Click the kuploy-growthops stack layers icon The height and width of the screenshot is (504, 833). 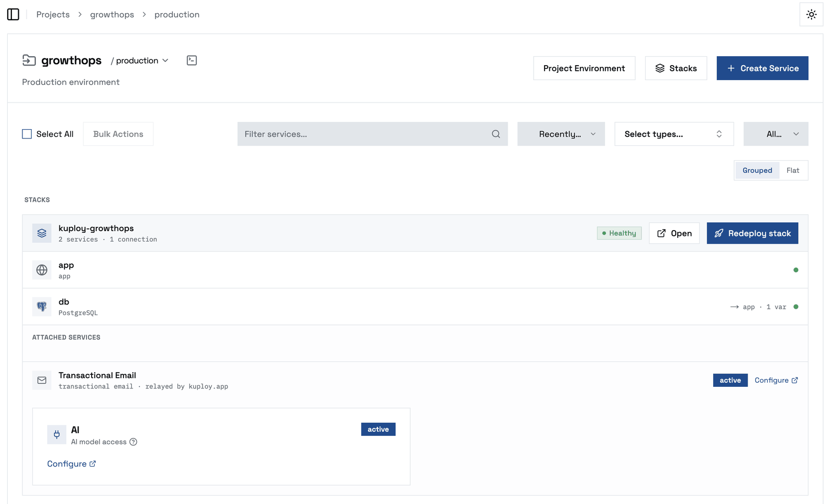(42, 233)
